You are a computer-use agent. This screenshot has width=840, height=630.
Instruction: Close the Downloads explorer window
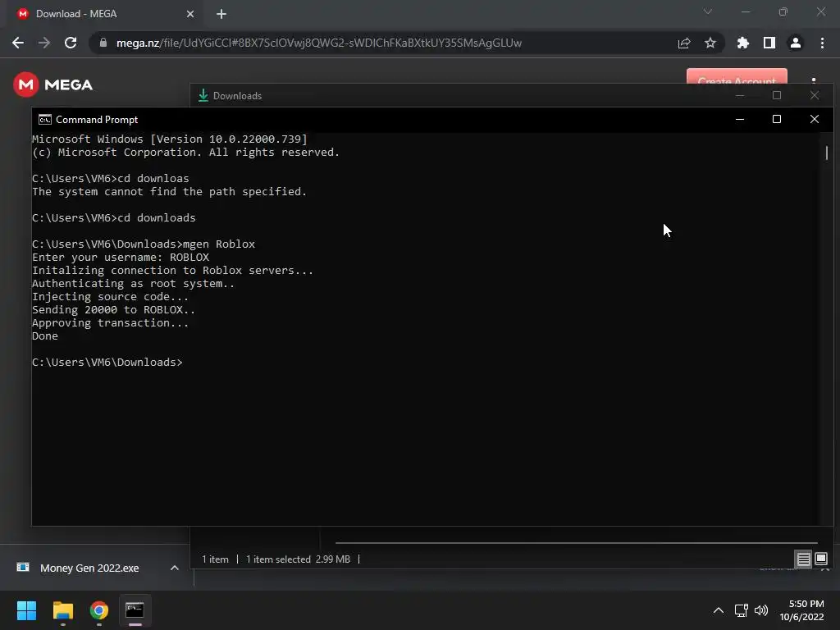[815, 95]
